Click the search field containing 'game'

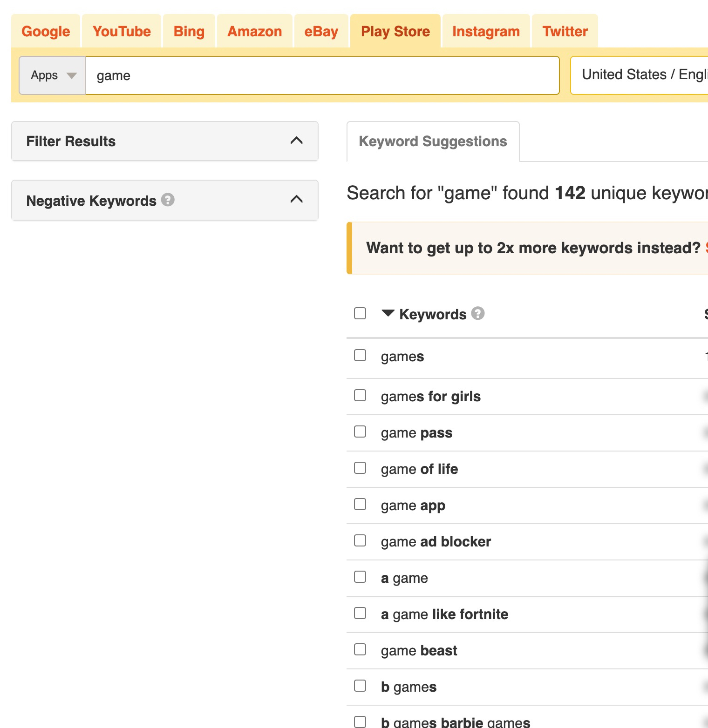[x=321, y=75]
